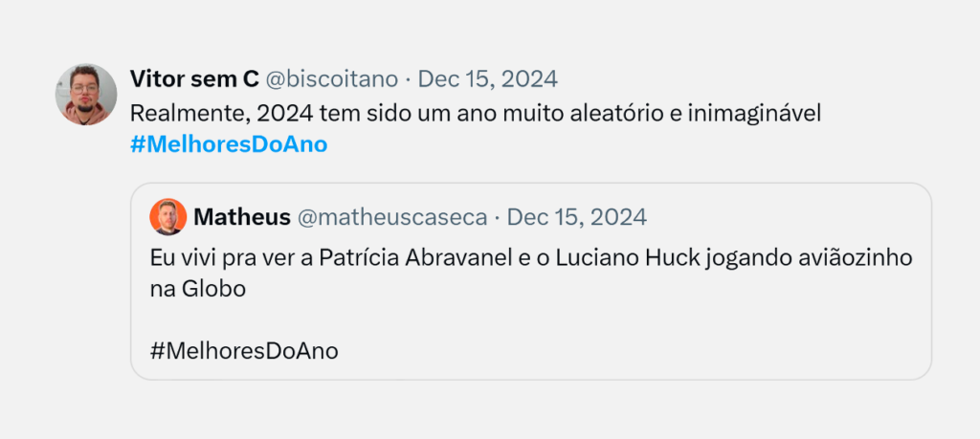Go to the @matheuscaseca handle
The image size is (980, 439).
[392, 217]
